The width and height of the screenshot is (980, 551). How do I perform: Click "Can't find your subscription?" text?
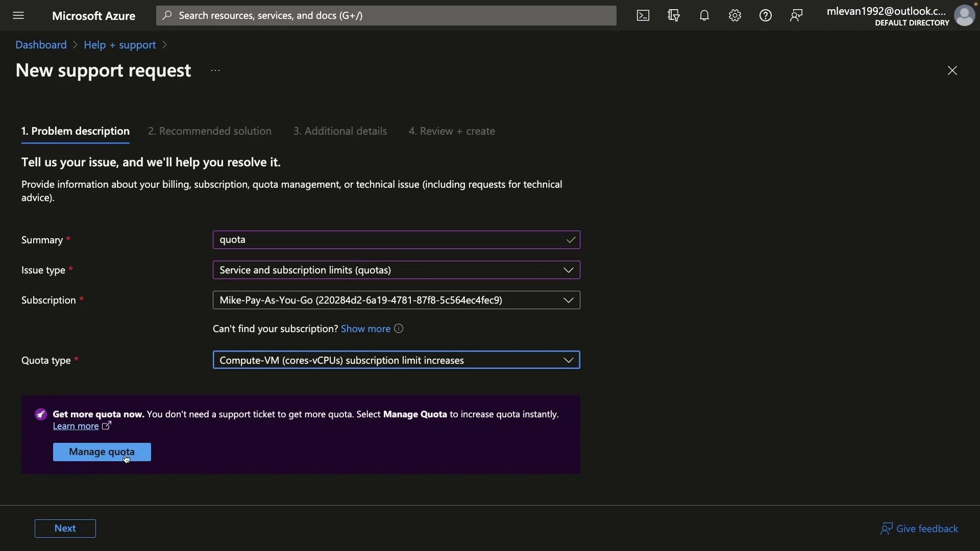275,329
